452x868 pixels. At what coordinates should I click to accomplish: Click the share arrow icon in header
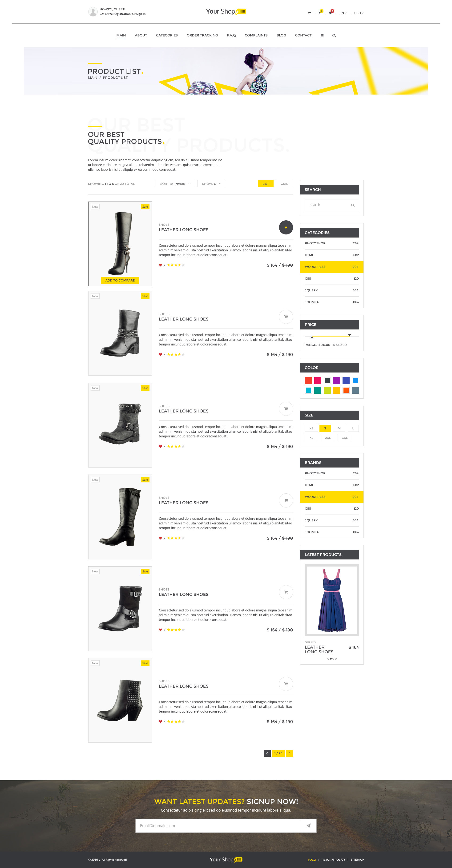(x=309, y=13)
